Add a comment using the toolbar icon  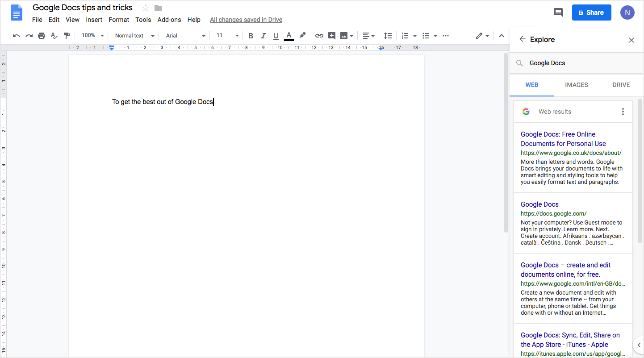pos(331,36)
